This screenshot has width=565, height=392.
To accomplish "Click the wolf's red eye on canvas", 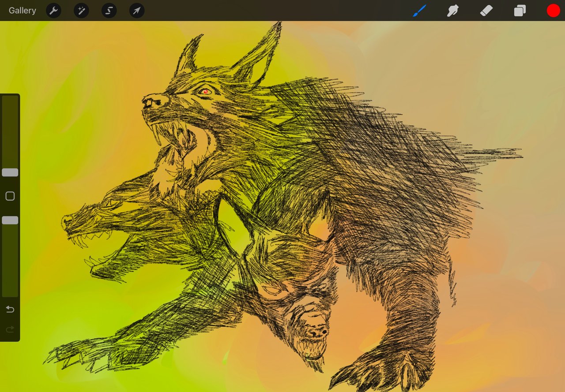I will (205, 91).
